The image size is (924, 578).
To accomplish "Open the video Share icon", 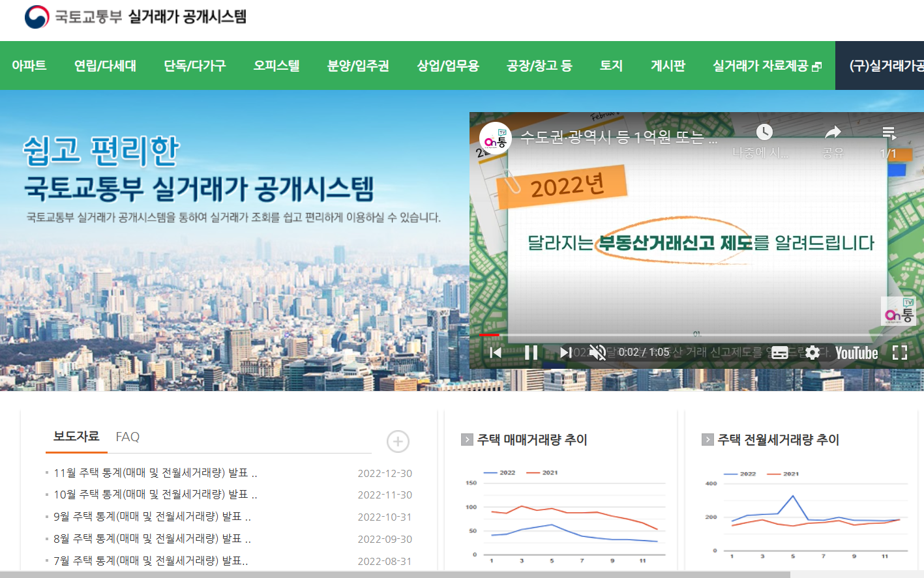I will pos(833,132).
